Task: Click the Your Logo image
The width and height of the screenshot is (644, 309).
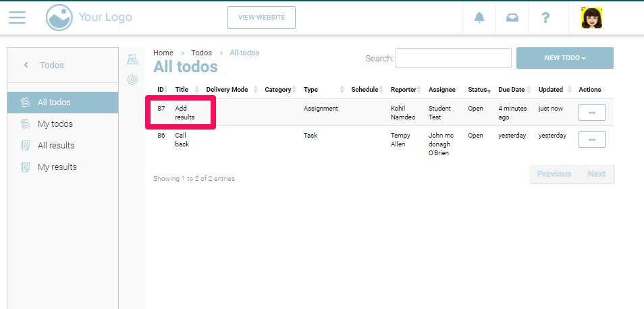Action: [89, 18]
